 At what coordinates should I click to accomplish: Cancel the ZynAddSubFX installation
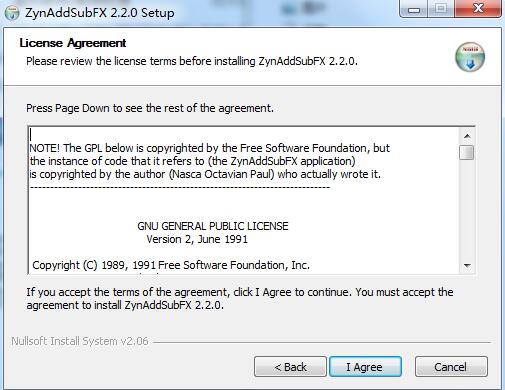point(451,367)
